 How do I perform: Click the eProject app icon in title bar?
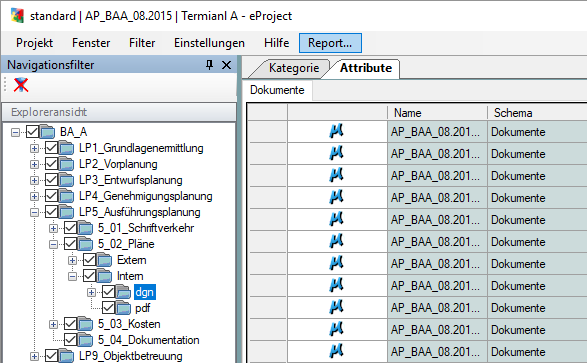(17, 16)
